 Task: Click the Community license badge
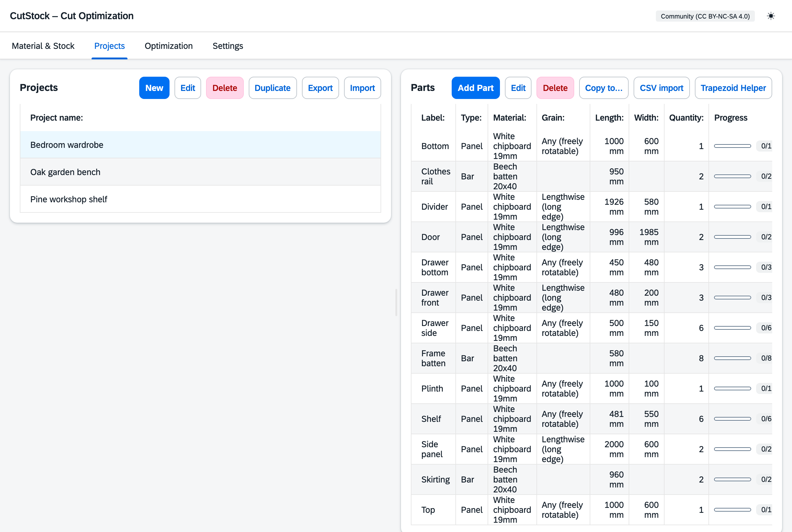tap(705, 16)
